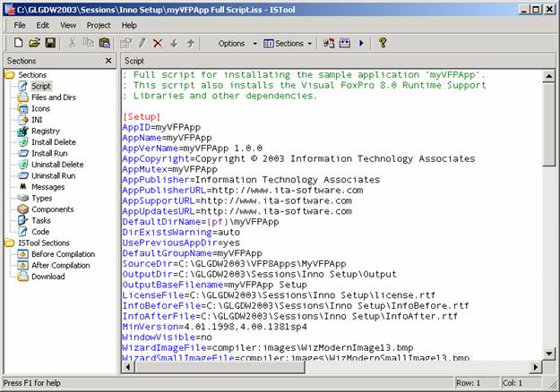Open the View menu
The width and height of the screenshot is (560, 392).
click(68, 25)
